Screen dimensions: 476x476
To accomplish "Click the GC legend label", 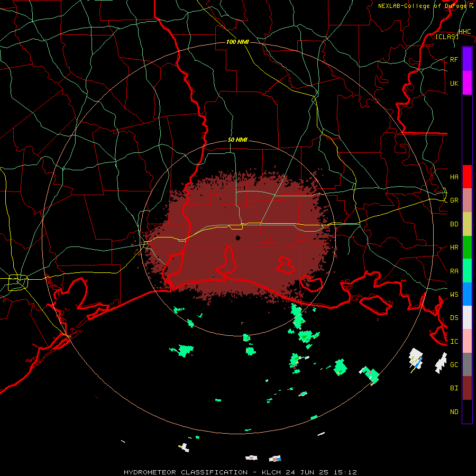I will pos(454,365).
